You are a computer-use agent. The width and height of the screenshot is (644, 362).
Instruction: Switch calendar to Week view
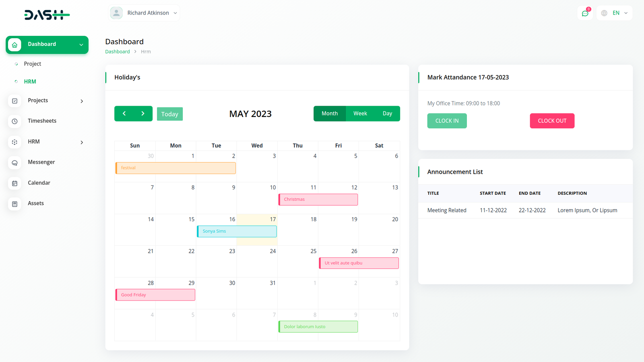[x=360, y=114]
